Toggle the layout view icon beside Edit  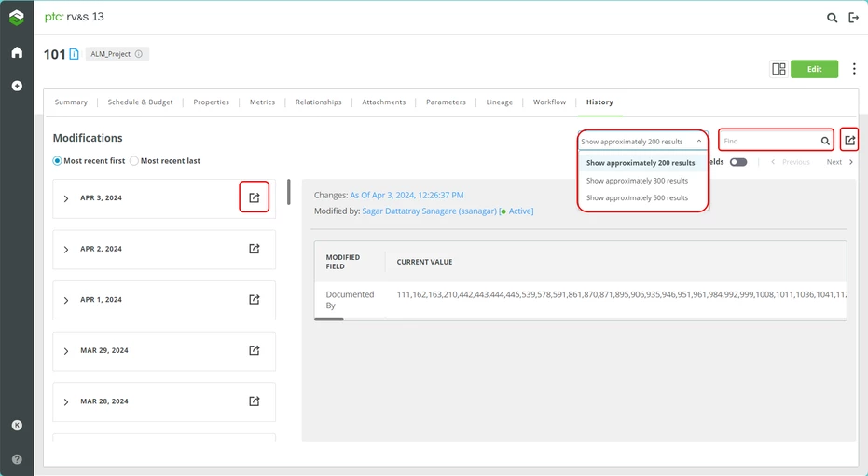pyautogui.click(x=778, y=69)
